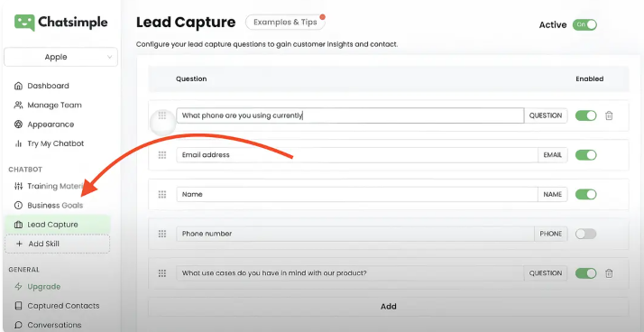Click the Business Goals info icon
The image size is (644, 332).
18,206
